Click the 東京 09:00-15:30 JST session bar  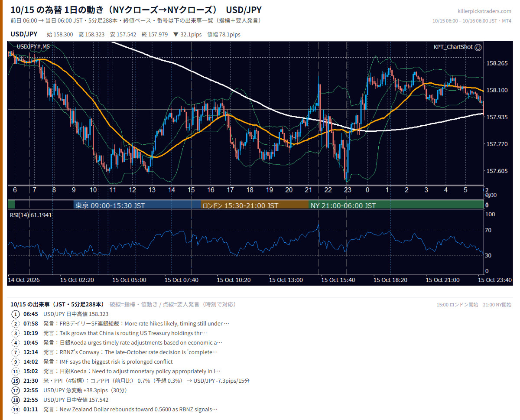tap(137, 205)
